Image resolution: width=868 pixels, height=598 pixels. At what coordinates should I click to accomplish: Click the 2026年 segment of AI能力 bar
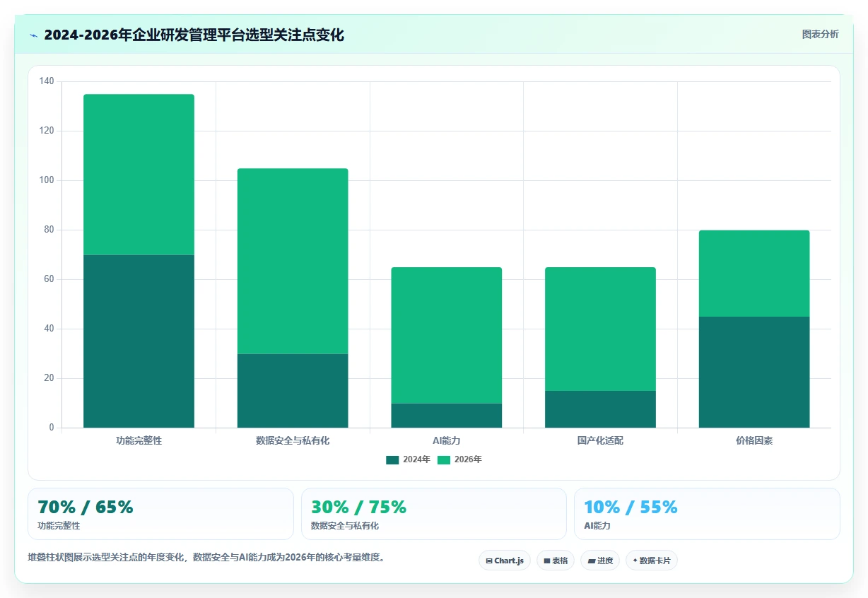(446, 335)
